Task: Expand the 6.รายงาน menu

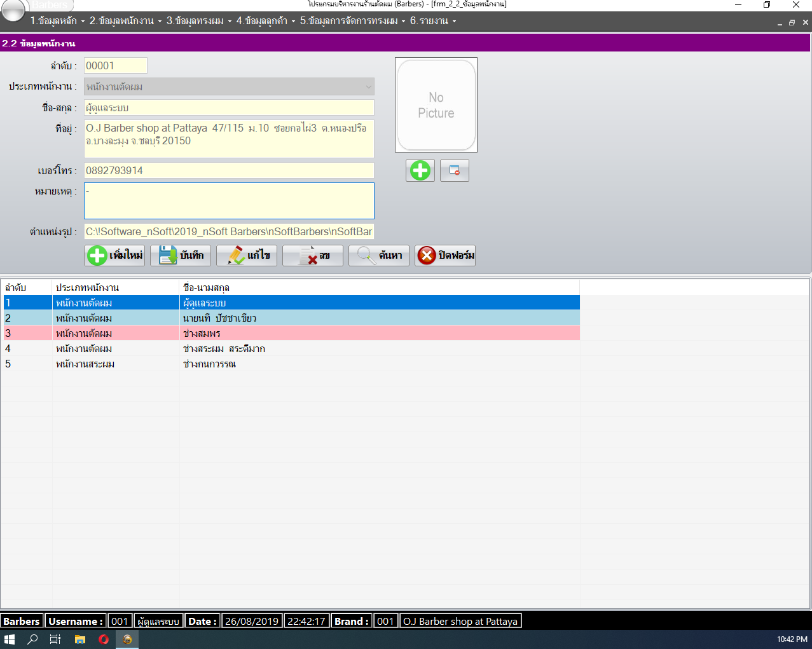Action: pyautogui.click(x=432, y=21)
